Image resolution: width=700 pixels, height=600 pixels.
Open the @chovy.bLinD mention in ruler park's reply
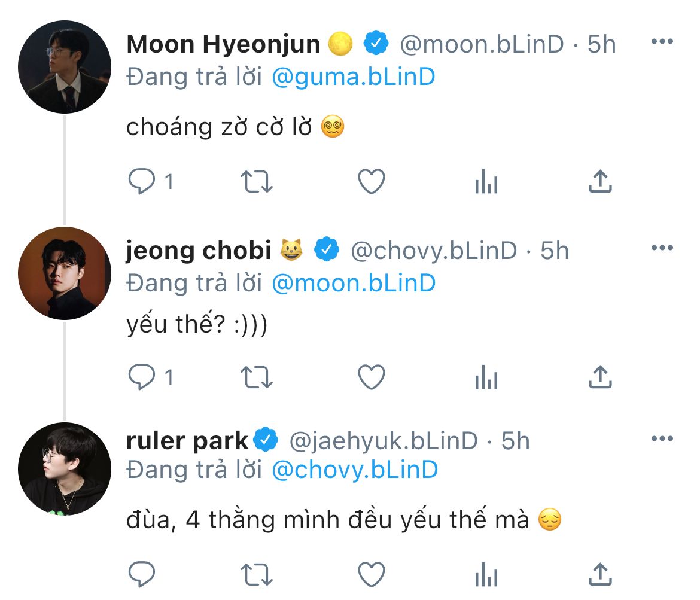tap(355, 470)
